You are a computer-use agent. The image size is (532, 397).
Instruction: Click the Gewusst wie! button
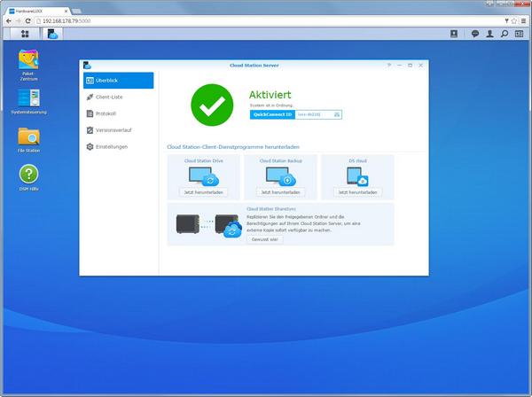tap(264, 239)
